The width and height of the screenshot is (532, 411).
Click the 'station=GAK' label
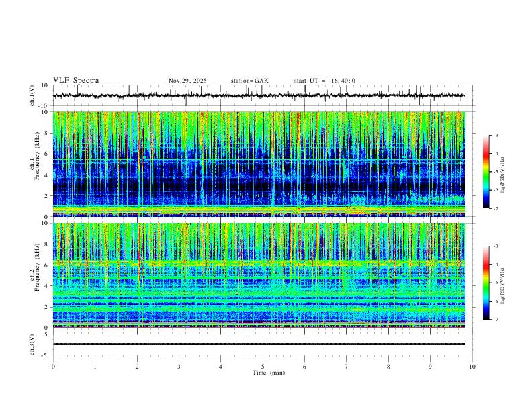coord(250,81)
